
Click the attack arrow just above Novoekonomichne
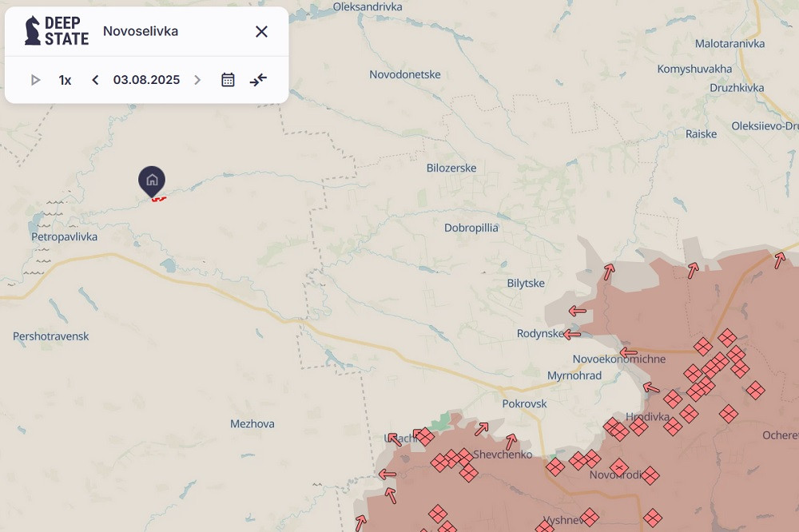(629, 351)
